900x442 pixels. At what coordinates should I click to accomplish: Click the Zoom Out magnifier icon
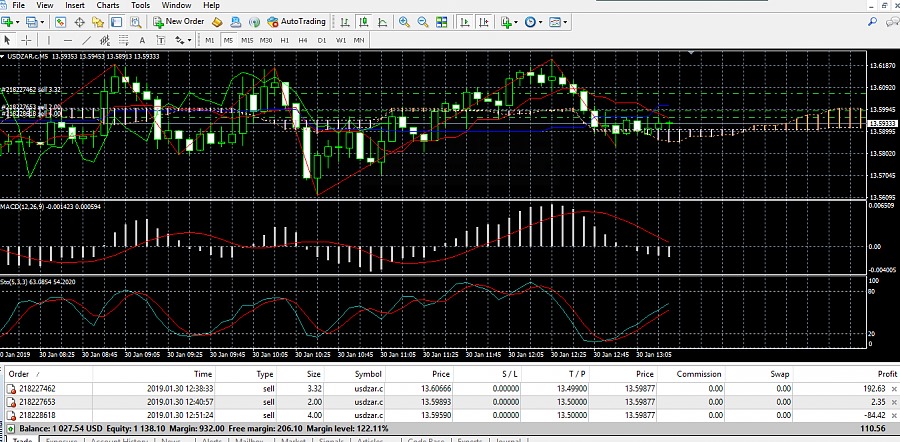click(x=422, y=21)
